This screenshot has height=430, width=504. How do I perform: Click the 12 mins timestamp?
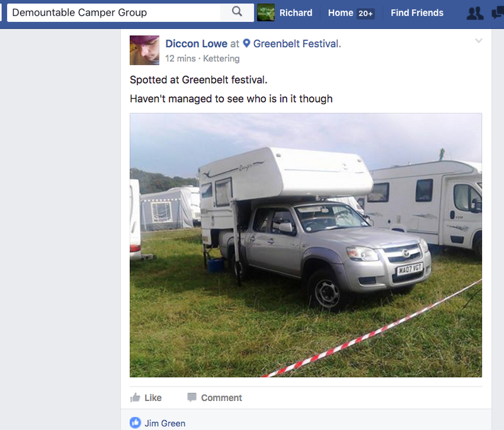coord(180,59)
